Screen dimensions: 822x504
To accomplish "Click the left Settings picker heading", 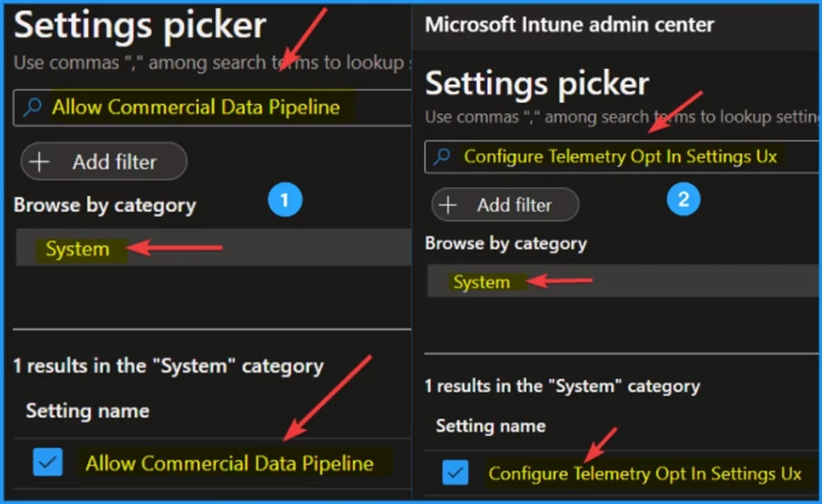I will (140, 26).
